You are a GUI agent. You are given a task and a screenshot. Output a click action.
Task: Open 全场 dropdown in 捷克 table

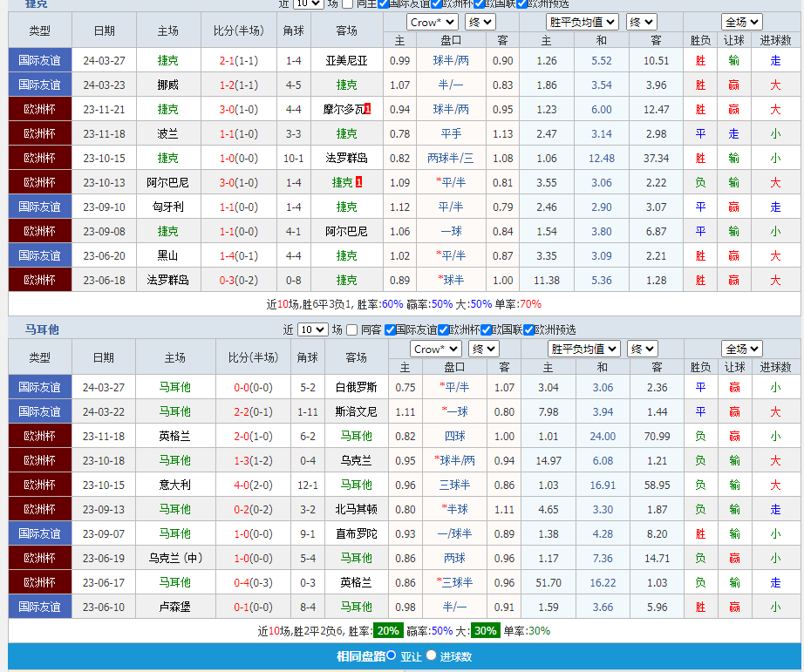pyautogui.click(x=741, y=22)
